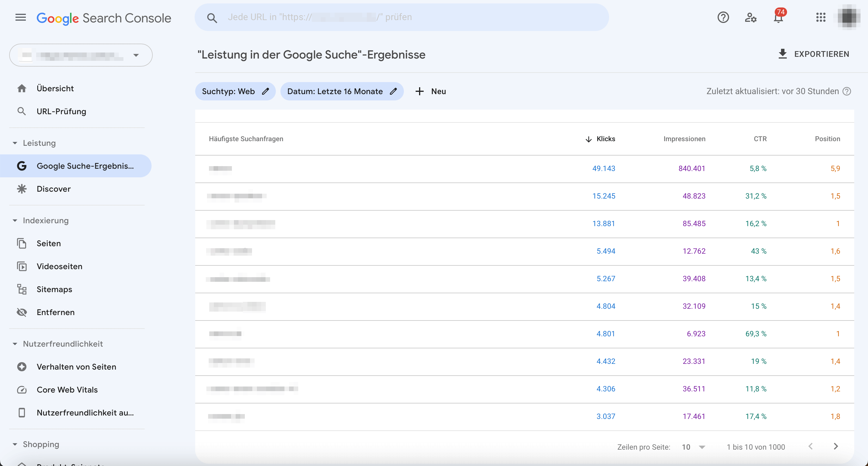Image resolution: width=868 pixels, height=466 pixels.
Task: Sort by Klicks column header
Action: point(606,139)
